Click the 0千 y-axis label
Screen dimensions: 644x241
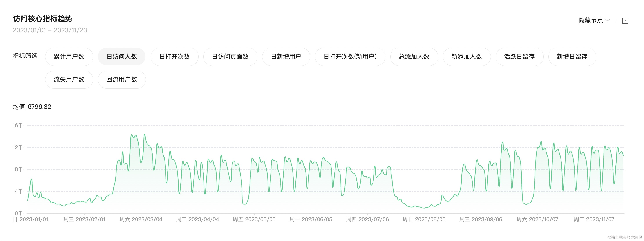point(19,213)
